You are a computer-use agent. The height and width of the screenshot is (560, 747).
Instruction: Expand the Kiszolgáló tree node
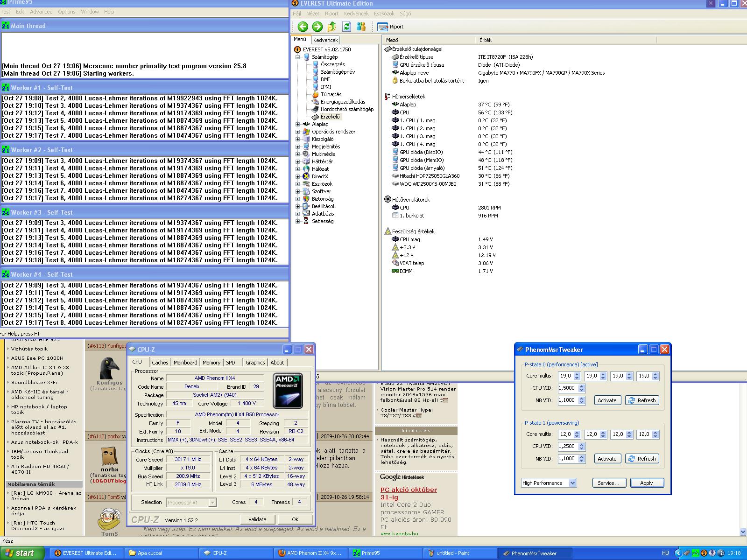[297, 139]
